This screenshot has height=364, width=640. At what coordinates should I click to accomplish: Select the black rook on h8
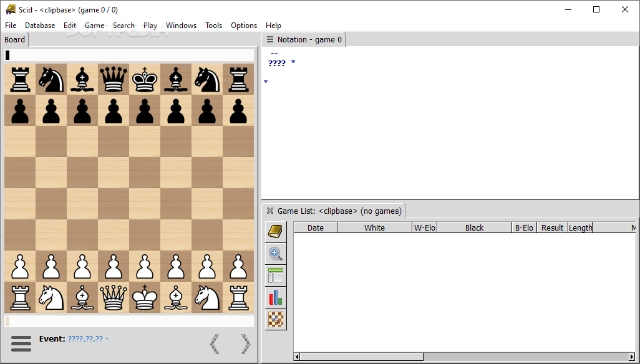click(238, 79)
